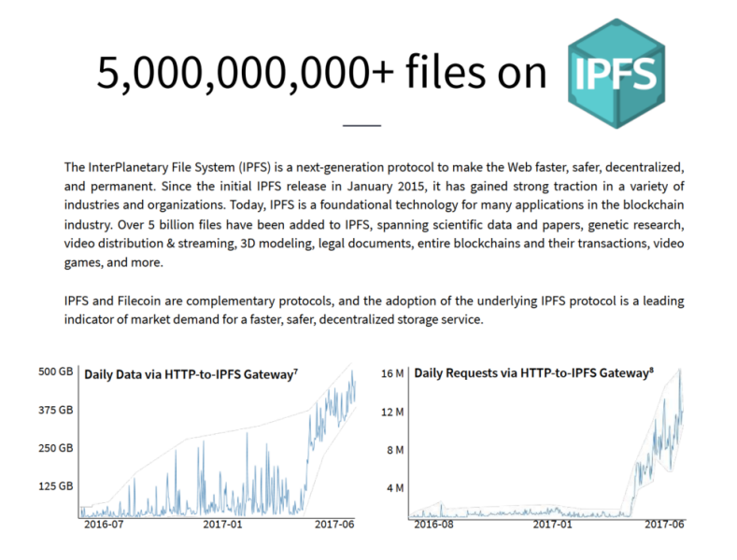Click the 2016-08 date label
Image resolution: width=737 pixels, height=560 pixels.
433,525
